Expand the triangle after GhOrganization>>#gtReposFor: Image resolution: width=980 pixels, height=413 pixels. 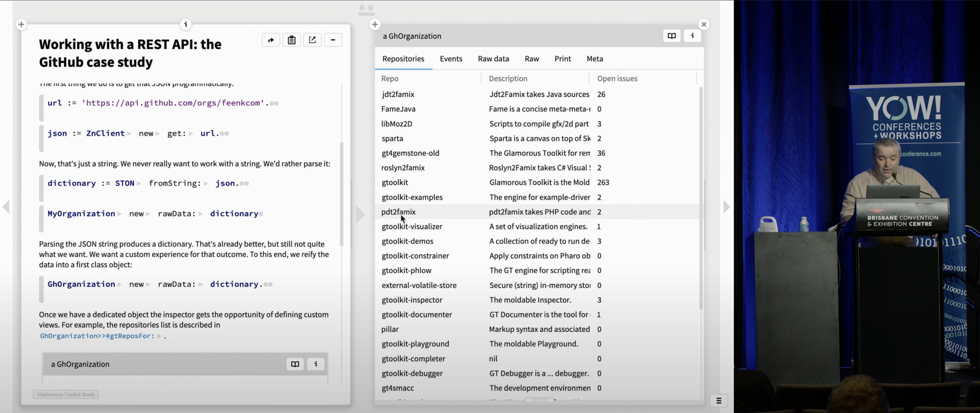pos(159,336)
